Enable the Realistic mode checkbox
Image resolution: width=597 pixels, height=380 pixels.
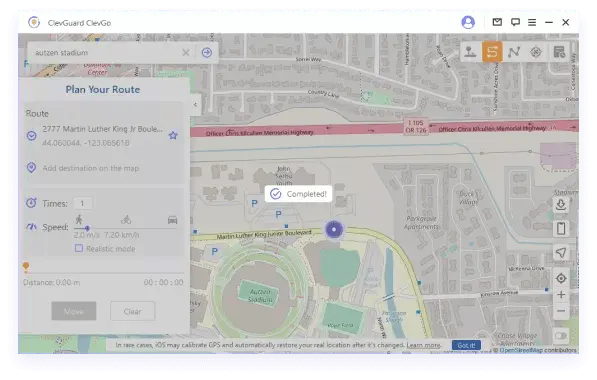point(79,248)
